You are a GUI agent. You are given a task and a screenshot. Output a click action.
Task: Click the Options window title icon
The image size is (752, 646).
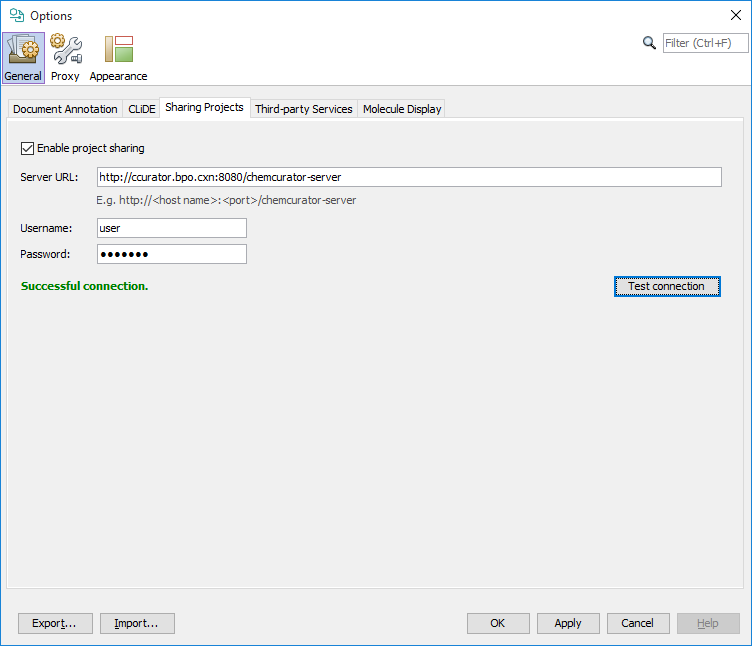click(16, 15)
